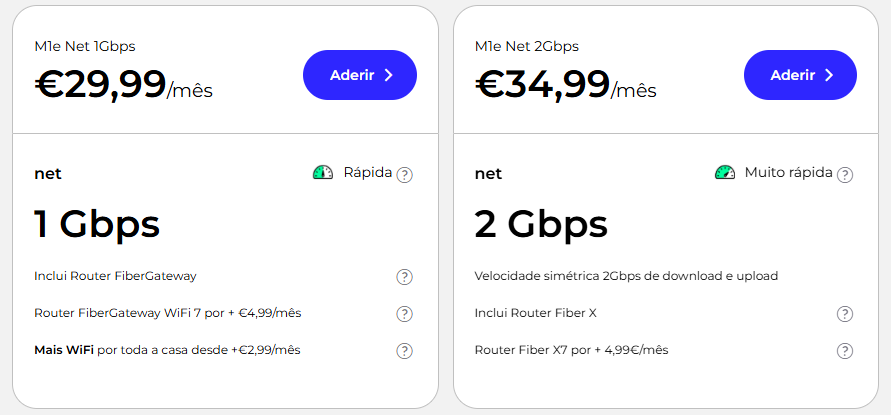This screenshot has width=891, height=415.
Task: Show help for Inclui Router FiberGateway
Action: pyautogui.click(x=404, y=277)
